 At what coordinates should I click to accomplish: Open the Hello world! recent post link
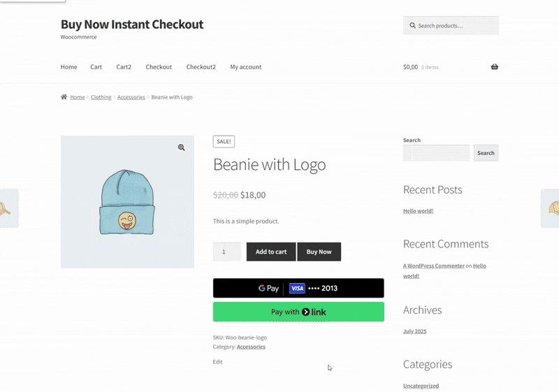point(418,211)
